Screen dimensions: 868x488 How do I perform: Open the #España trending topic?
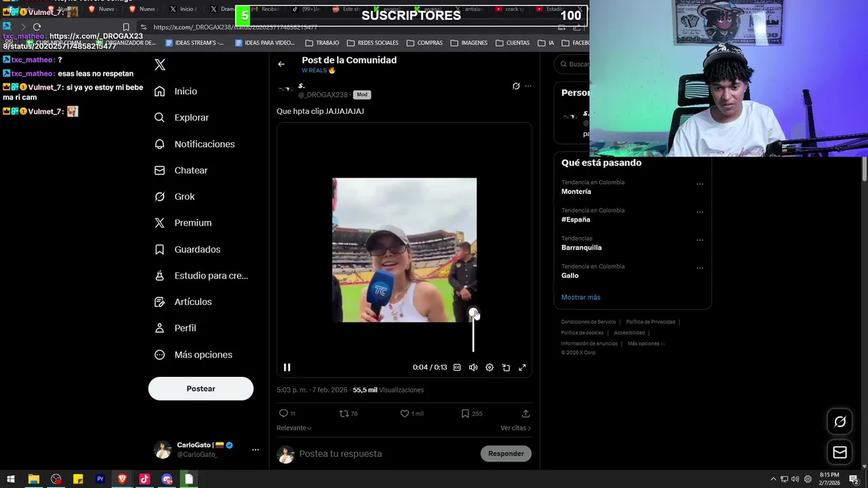pyautogui.click(x=576, y=220)
